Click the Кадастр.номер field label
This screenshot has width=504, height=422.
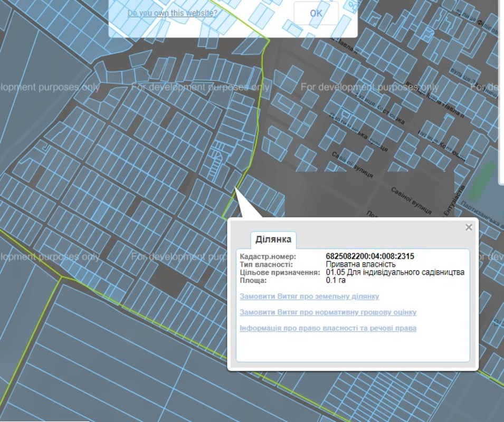click(265, 256)
